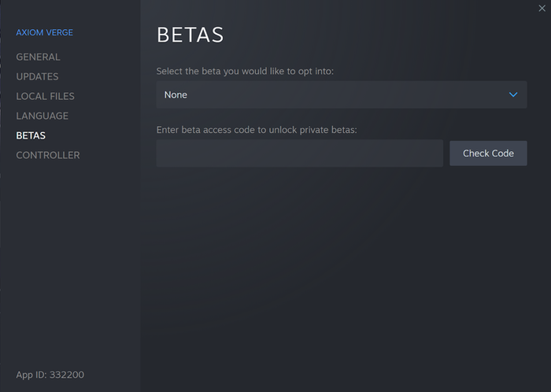The image size is (551, 392).
Task: Click the 'Select the beta' label text
Action: point(246,72)
